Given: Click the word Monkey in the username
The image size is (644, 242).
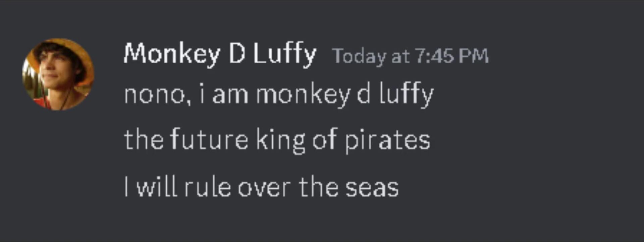Looking at the screenshot, I should (x=172, y=54).
